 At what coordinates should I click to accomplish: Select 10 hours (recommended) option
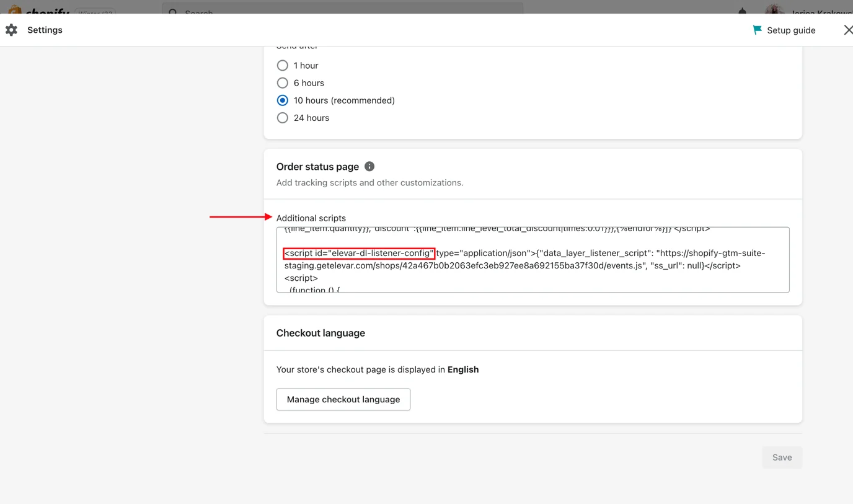[283, 100]
